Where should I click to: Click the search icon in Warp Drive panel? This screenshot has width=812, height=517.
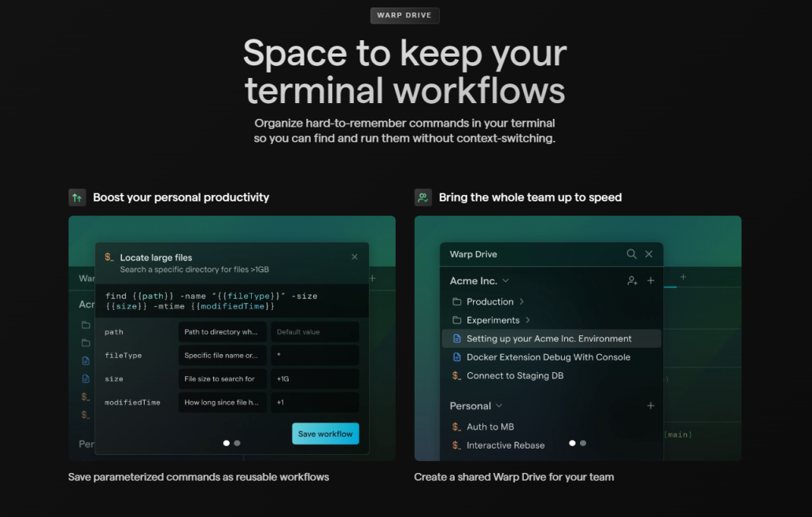pos(631,254)
